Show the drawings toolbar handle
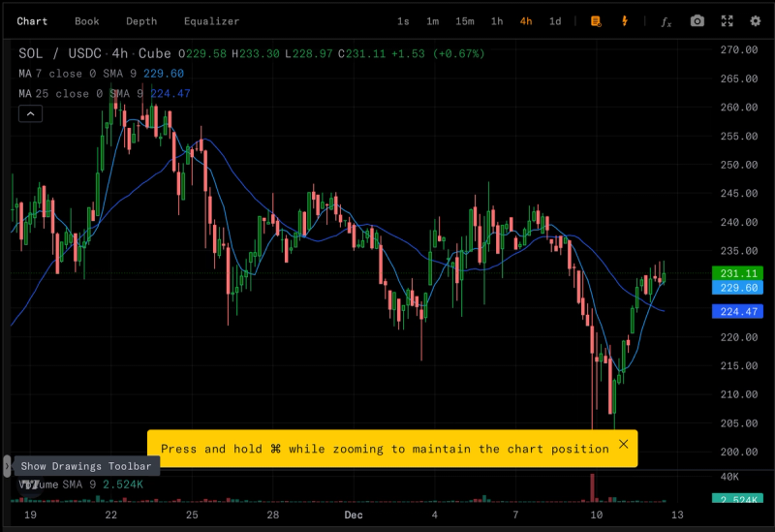775x532 pixels. [x=7, y=466]
